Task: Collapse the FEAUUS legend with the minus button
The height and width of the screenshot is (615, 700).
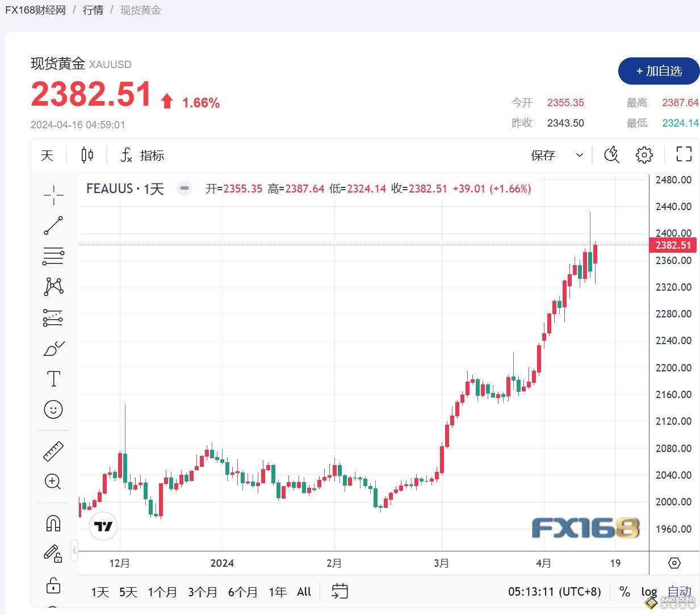Action: (x=184, y=188)
